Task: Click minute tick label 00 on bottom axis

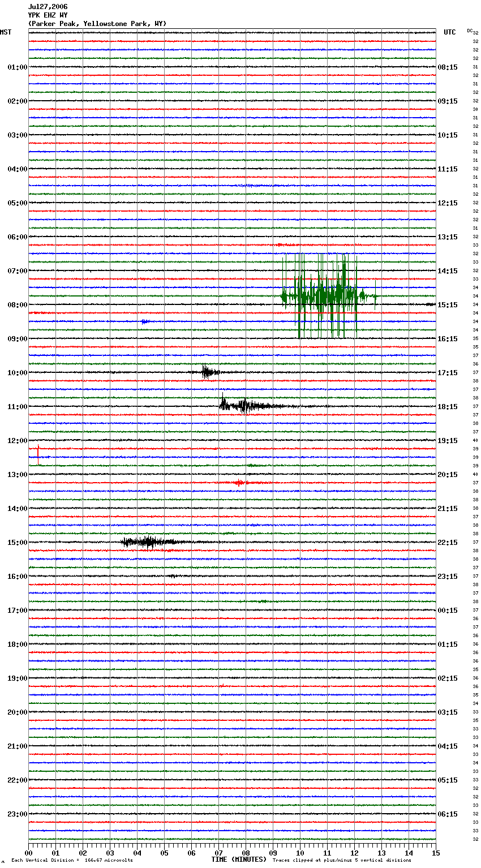Action: coord(29,853)
